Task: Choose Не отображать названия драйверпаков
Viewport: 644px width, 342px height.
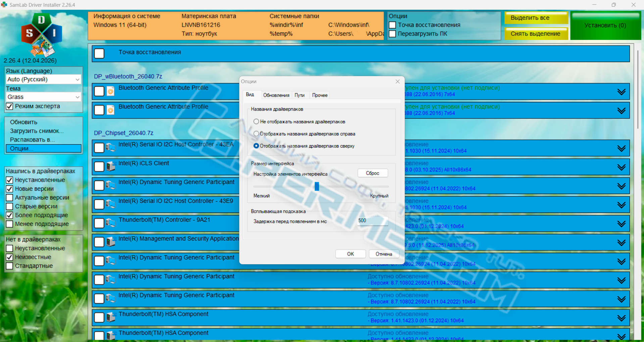Action: pos(256,121)
